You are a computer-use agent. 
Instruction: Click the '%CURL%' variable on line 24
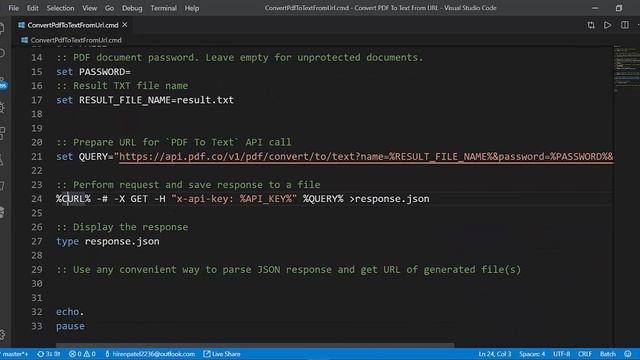(x=73, y=199)
